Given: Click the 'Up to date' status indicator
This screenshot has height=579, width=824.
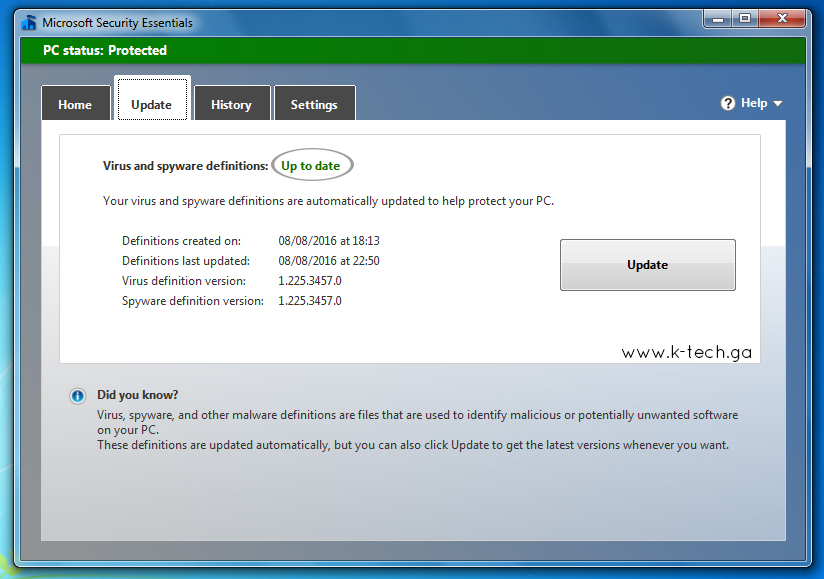Looking at the screenshot, I should (312, 165).
